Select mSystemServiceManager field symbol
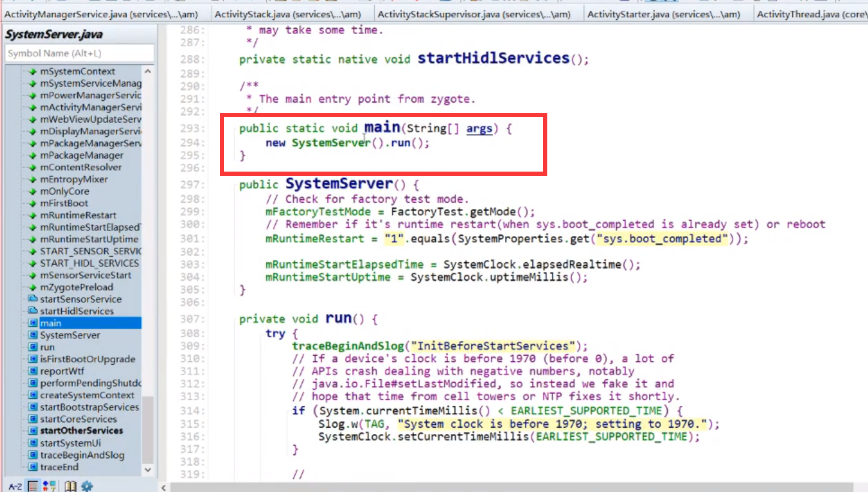Screen dimensions: 868x492 pos(91,83)
